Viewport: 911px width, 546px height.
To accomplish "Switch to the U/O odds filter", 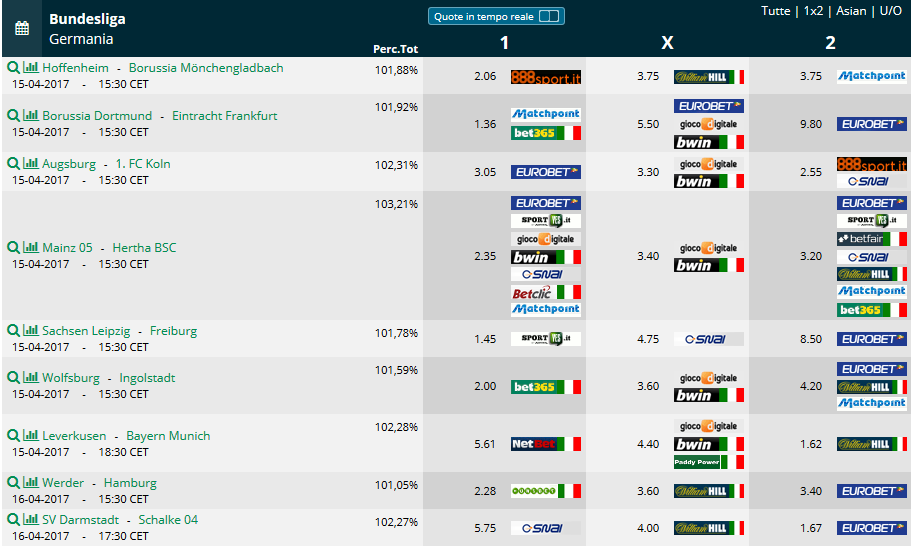I will click(x=891, y=11).
